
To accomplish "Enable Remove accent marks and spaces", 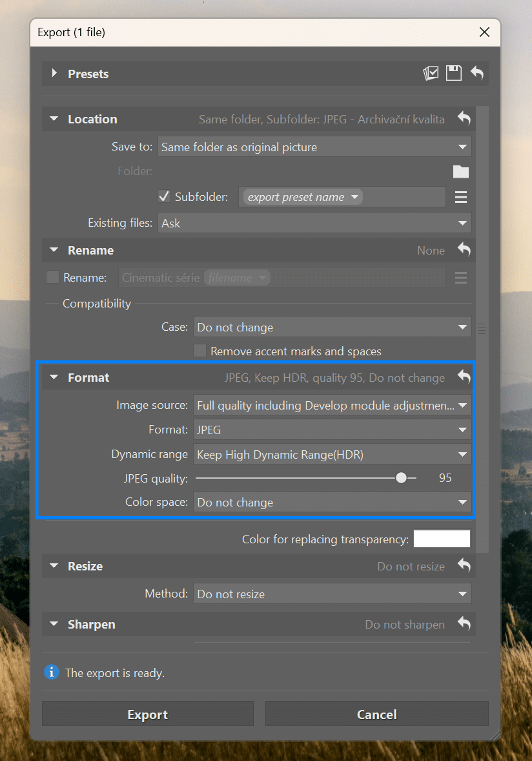I will tap(200, 351).
